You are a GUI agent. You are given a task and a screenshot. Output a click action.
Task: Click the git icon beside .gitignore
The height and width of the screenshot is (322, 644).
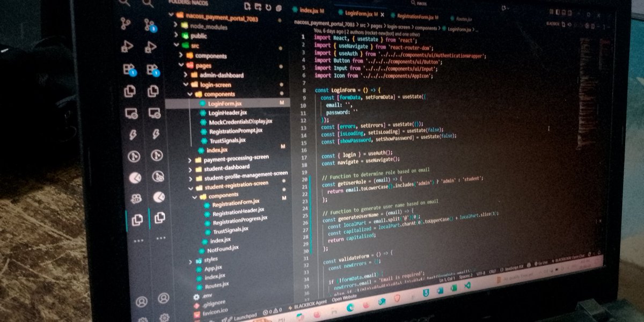196,305
